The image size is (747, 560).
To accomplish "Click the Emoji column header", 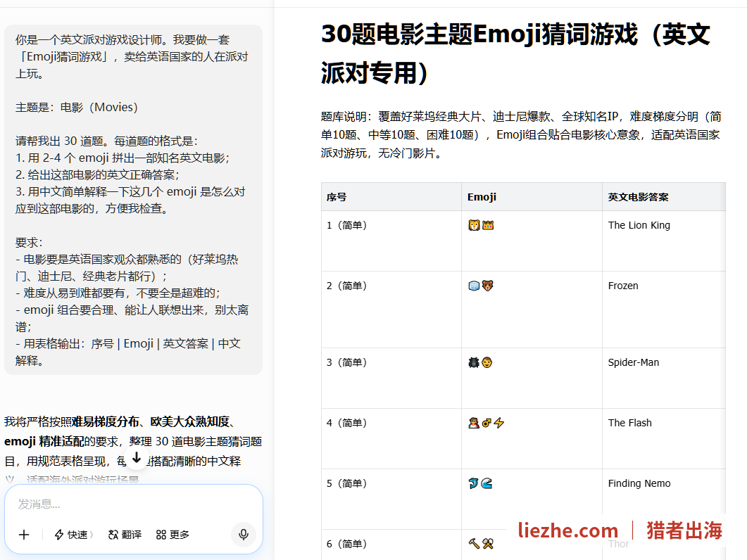I will click(x=532, y=197).
